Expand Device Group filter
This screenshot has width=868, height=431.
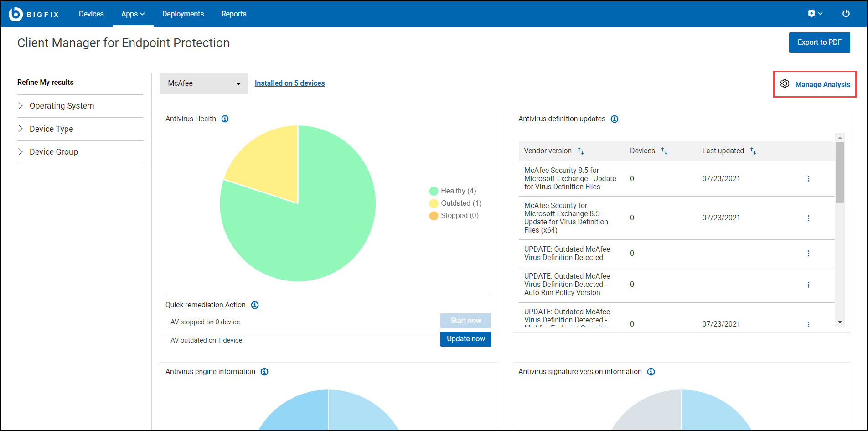coord(53,152)
